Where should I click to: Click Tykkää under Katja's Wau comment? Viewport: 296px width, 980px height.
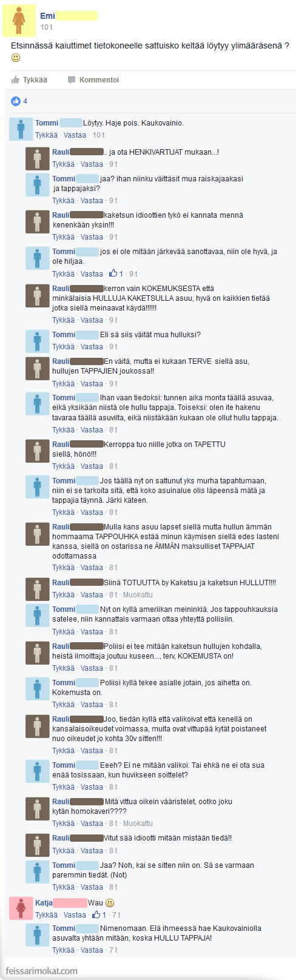pyautogui.click(x=46, y=915)
